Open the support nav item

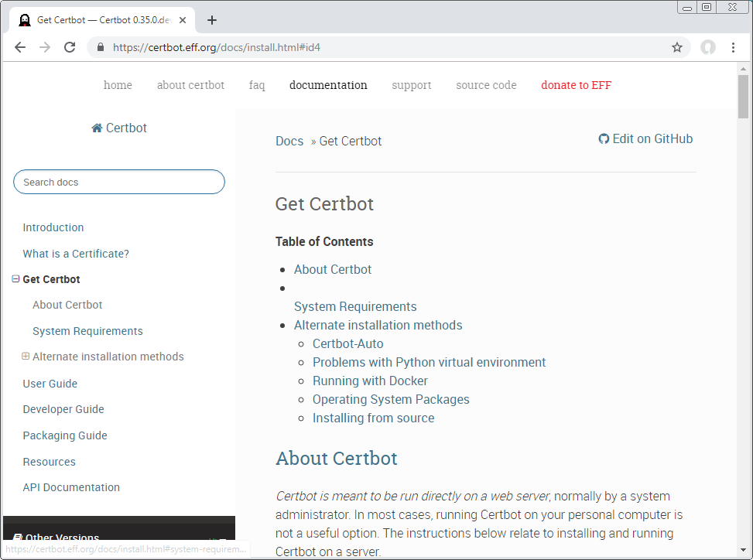pos(412,85)
